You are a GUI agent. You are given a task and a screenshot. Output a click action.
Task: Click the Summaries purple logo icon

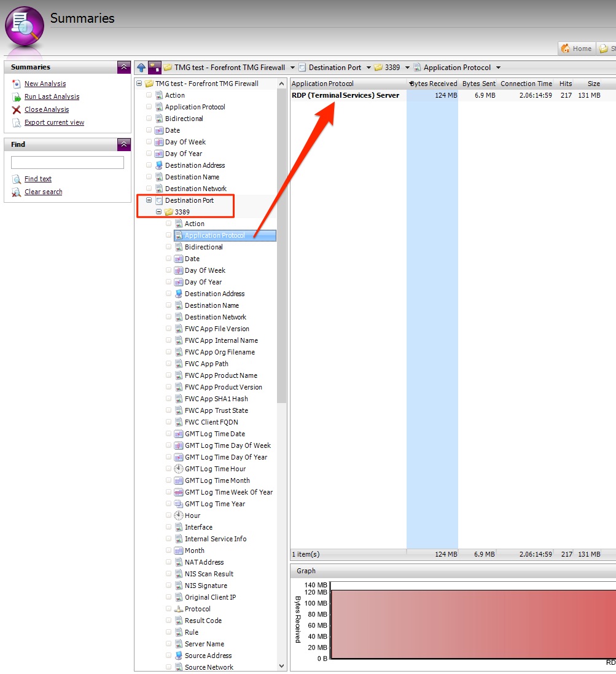[25, 26]
